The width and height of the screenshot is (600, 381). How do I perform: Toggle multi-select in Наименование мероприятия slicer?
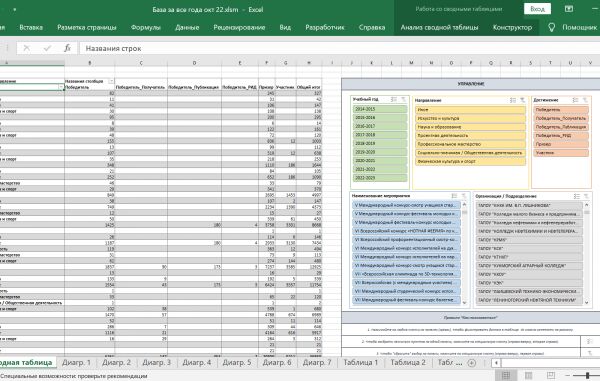click(x=454, y=196)
